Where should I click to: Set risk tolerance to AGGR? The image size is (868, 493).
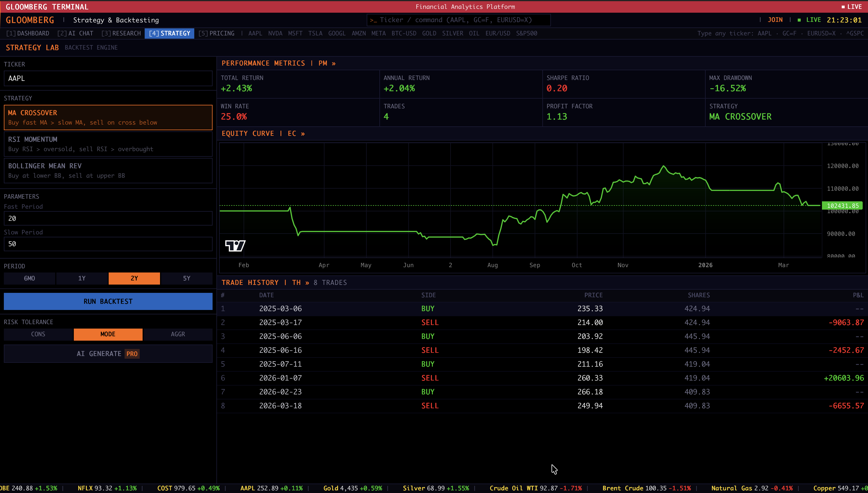(178, 334)
